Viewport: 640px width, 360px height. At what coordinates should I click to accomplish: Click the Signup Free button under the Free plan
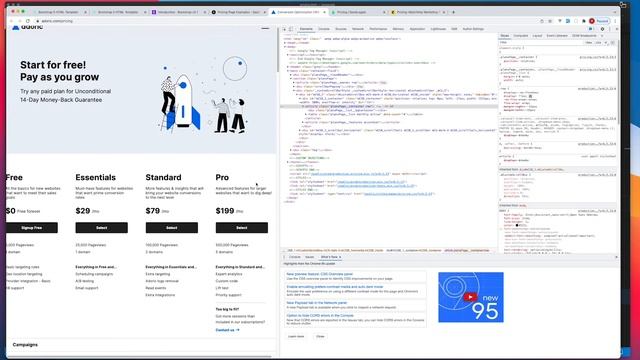point(31,228)
